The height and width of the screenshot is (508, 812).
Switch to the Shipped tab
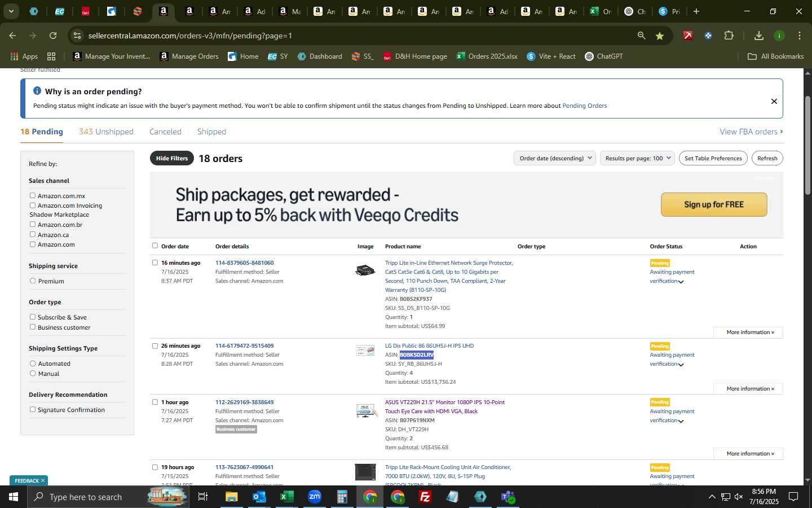point(211,132)
